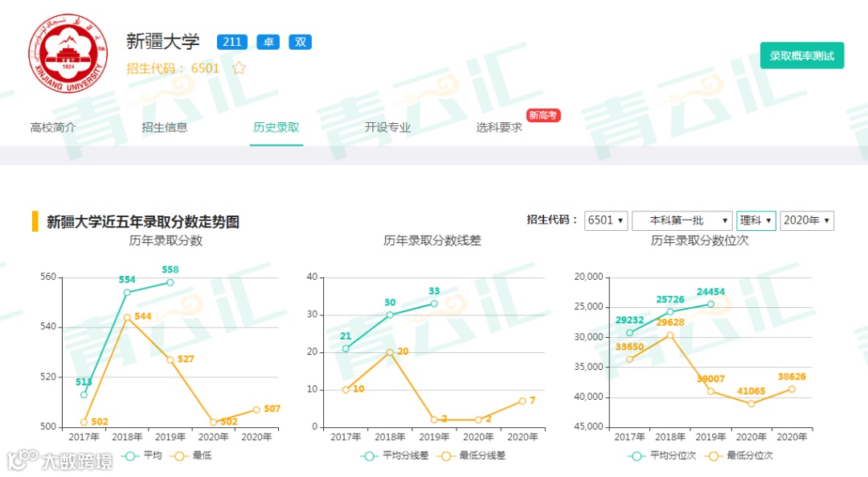Click the 558 average score point for 2019
The image size is (868, 477).
pyautogui.click(x=170, y=282)
